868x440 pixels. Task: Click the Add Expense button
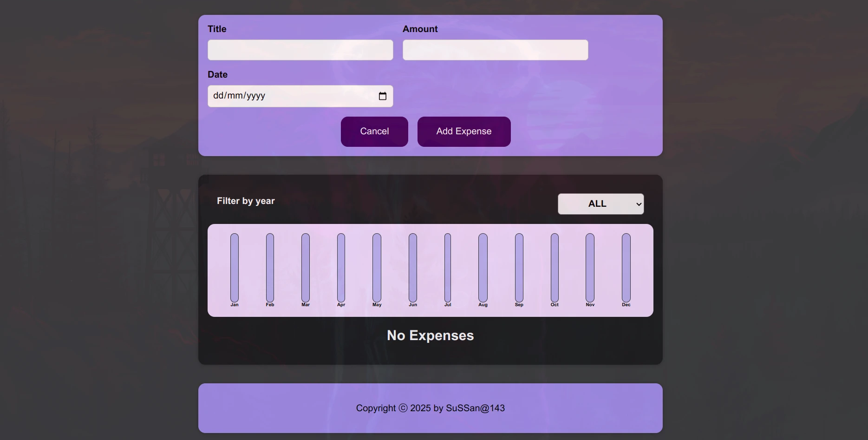pyautogui.click(x=464, y=131)
